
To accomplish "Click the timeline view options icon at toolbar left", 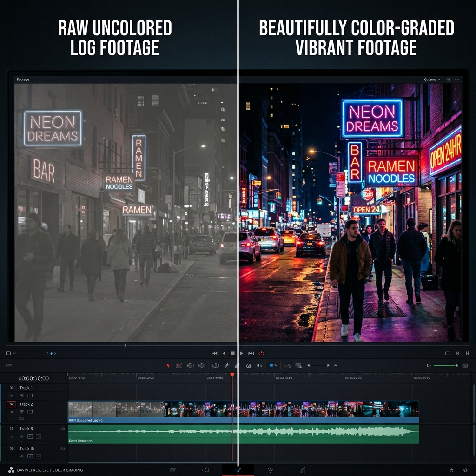I will point(9,365).
